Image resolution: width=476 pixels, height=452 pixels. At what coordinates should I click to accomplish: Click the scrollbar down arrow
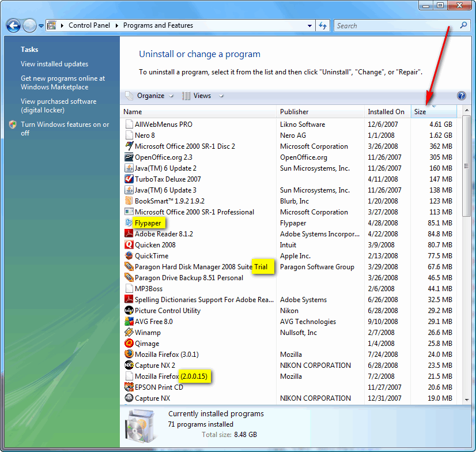(467, 400)
